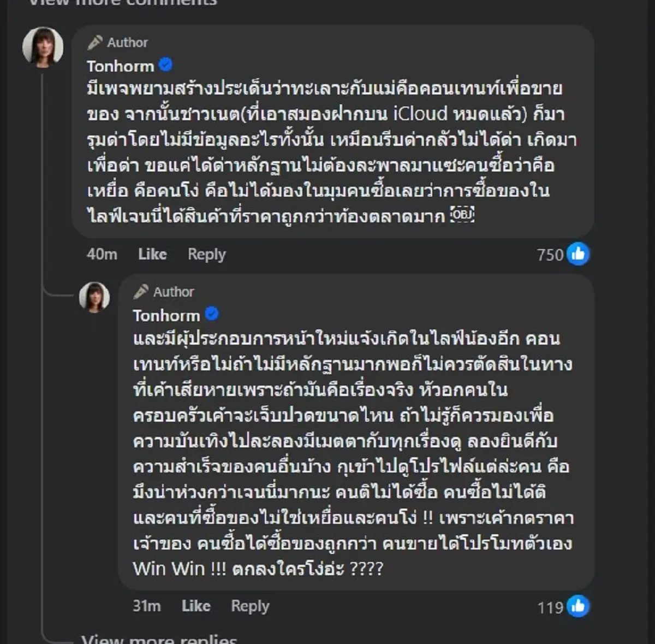Image resolution: width=655 pixels, height=644 pixels.
Task: View the 119 reactions count
Action: (x=550, y=607)
